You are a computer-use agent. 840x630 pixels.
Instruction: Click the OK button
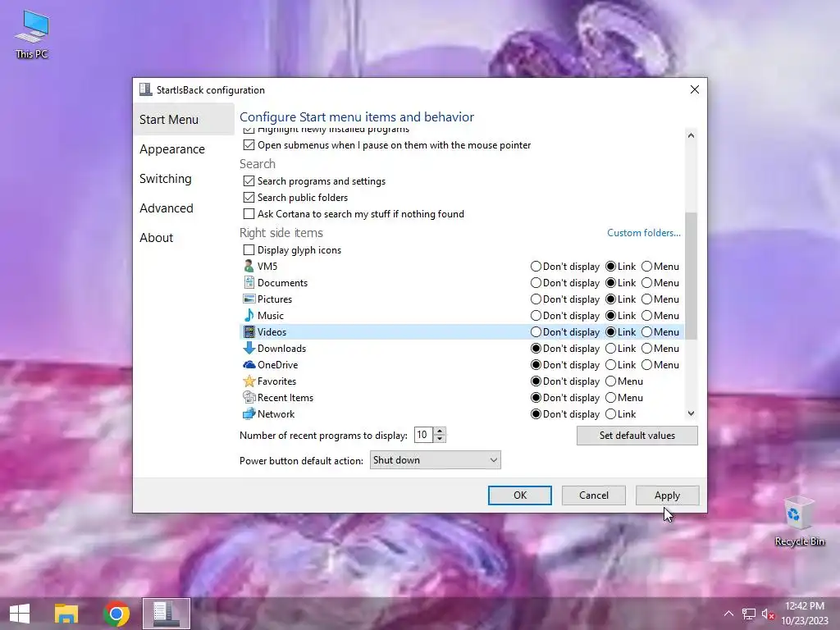click(519, 495)
